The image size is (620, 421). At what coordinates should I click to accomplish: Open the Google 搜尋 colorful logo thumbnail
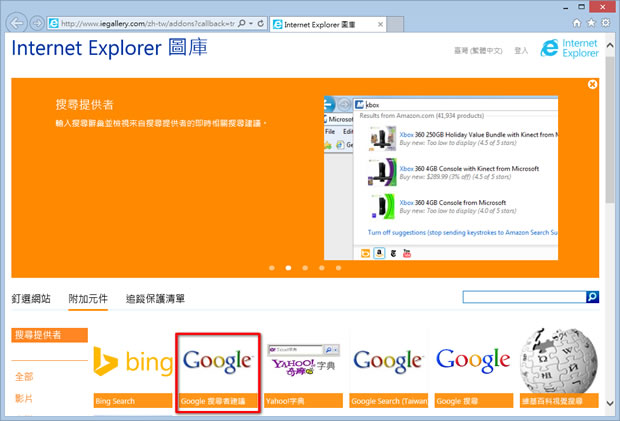473,361
